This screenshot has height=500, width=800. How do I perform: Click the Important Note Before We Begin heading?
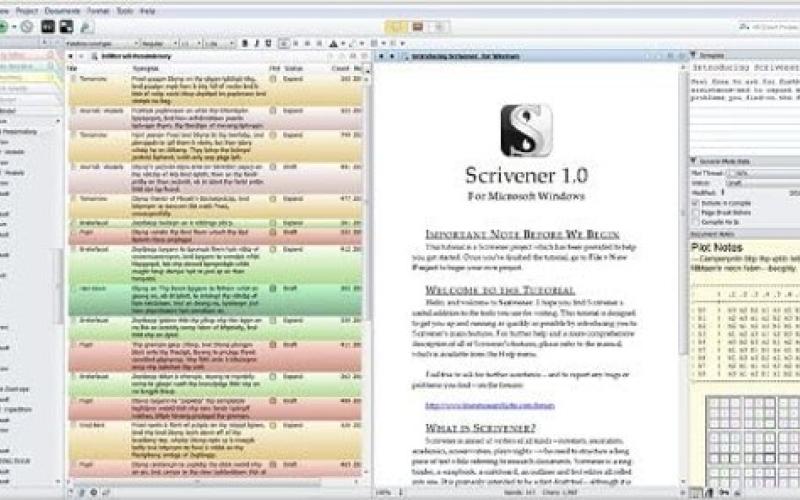coord(522,234)
